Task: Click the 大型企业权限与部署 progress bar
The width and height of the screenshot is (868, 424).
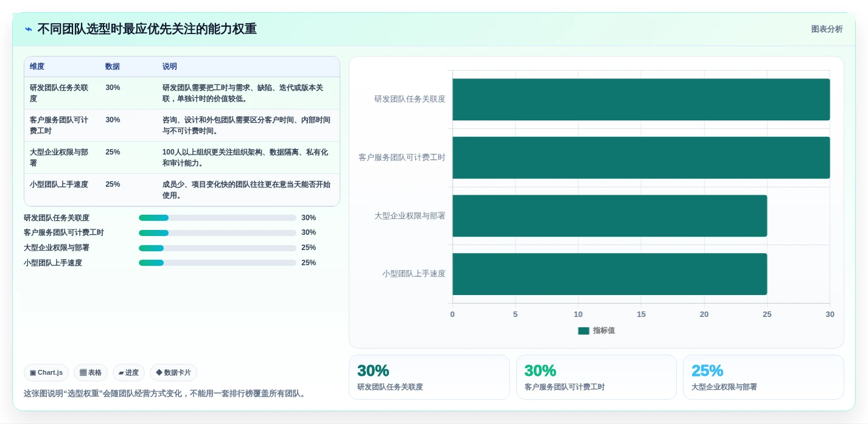Action: coord(217,248)
